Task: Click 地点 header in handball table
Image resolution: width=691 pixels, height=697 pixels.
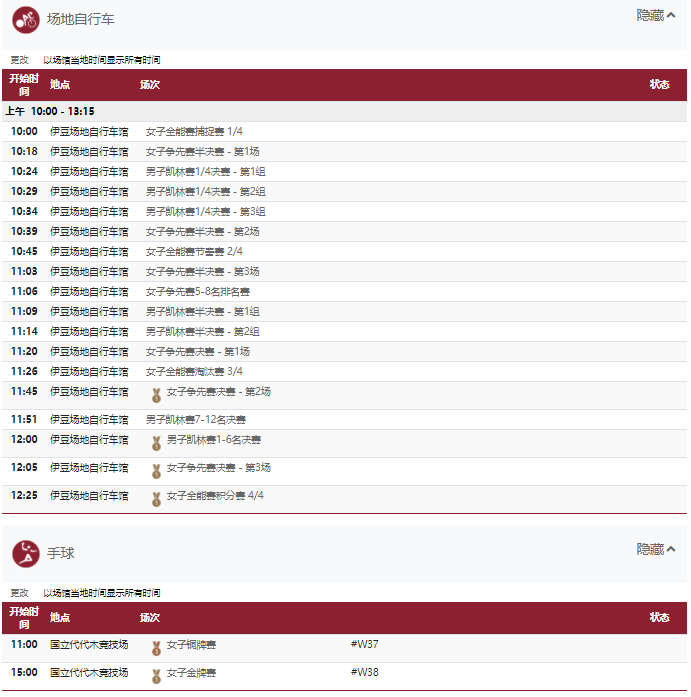Action: [60, 617]
